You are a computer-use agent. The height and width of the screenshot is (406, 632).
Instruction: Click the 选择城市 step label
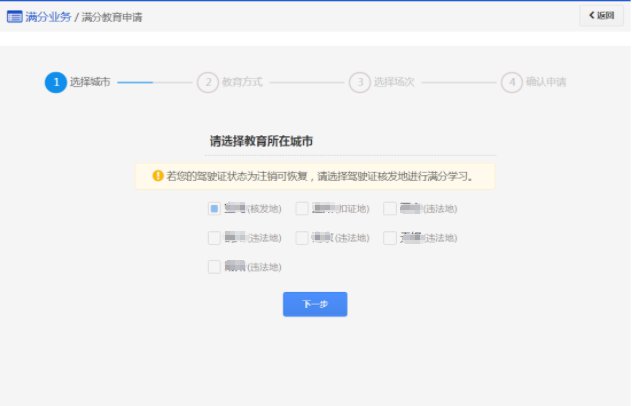pos(90,82)
